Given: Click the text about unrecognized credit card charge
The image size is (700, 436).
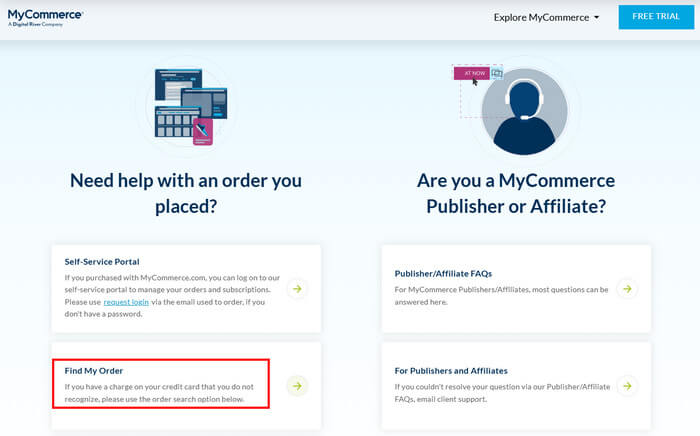Looking at the screenshot, I should click(159, 393).
